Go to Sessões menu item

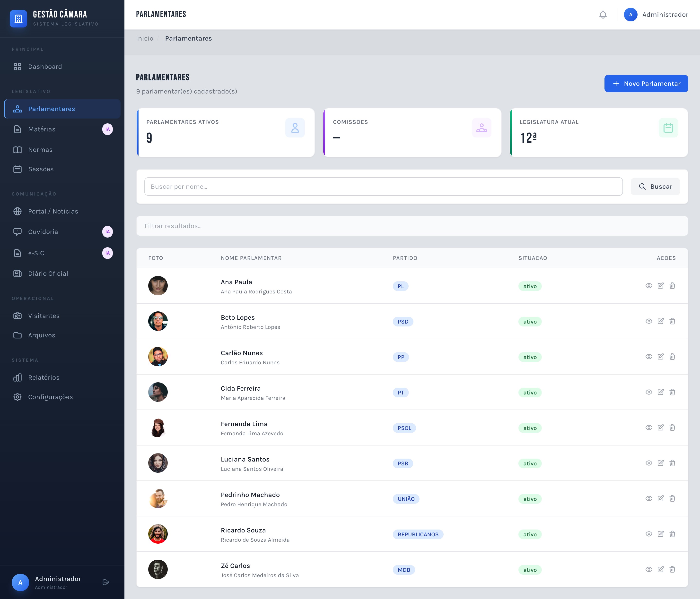click(x=41, y=169)
